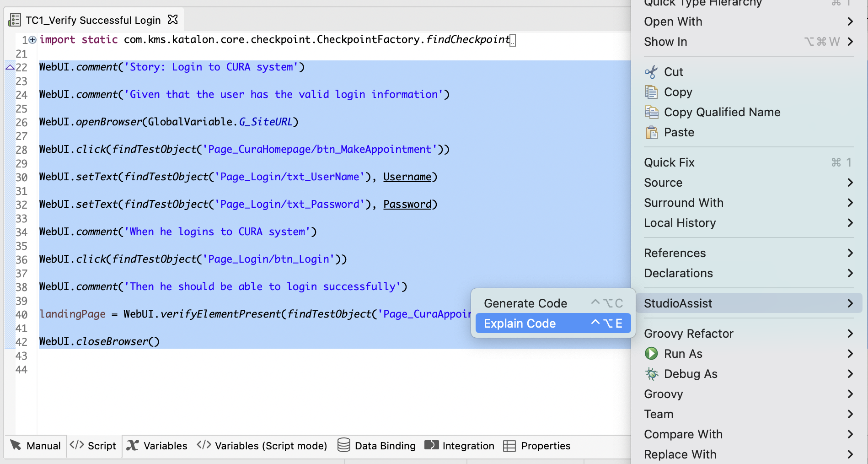The height and width of the screenshot is (464, 868).
Task: Expand the Compare With submenu
Action: coord(850,434)
